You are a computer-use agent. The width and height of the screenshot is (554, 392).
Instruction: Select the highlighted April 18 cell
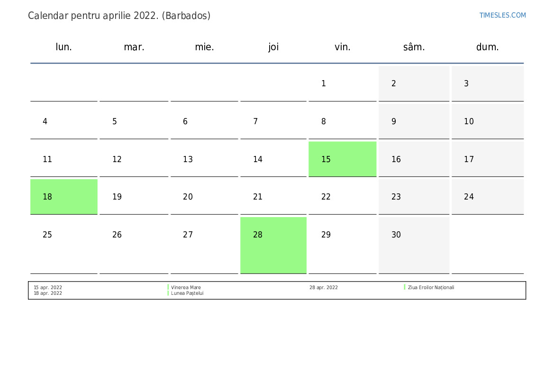pyautogui.click(x=64, y=197)
